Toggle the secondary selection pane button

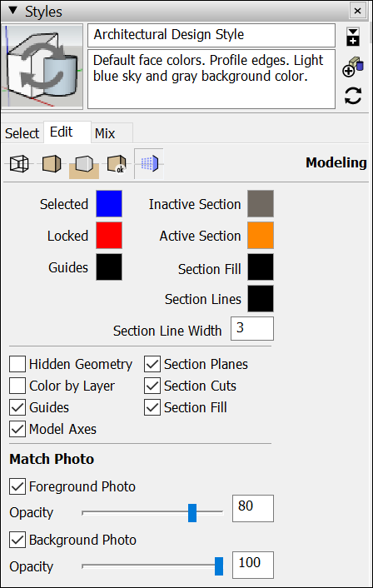353,37
